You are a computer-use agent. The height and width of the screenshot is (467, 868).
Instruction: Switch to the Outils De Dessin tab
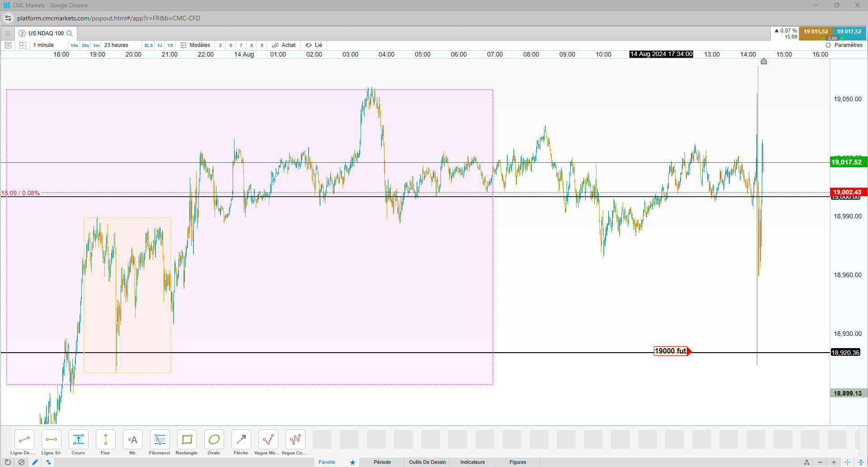pyautogui.click(x=427, y=462)
